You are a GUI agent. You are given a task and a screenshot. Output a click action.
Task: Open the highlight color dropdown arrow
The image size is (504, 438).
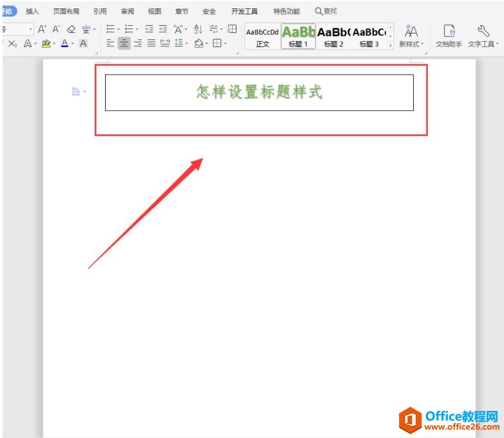[54, 43]
